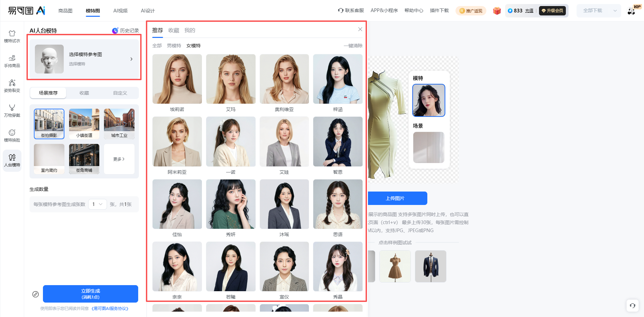
Task: Click the points coin icon next to 833
Action: click(x=510, y=11)
